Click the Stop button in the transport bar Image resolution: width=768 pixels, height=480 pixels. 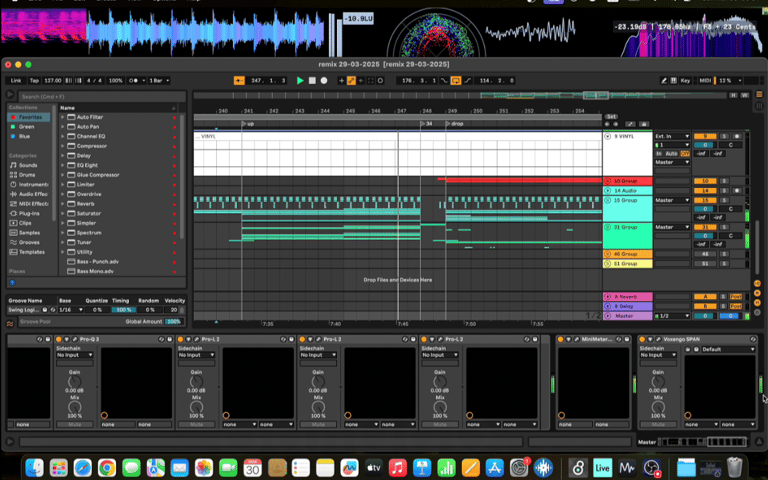(x=312, y=80)
